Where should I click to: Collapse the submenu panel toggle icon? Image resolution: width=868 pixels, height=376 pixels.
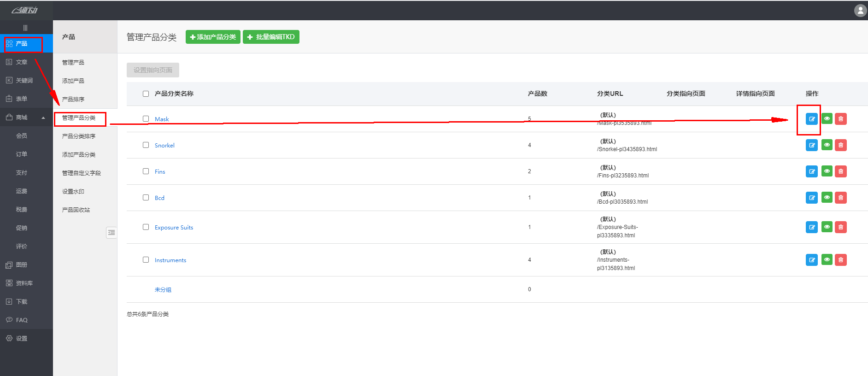point(111,233)
